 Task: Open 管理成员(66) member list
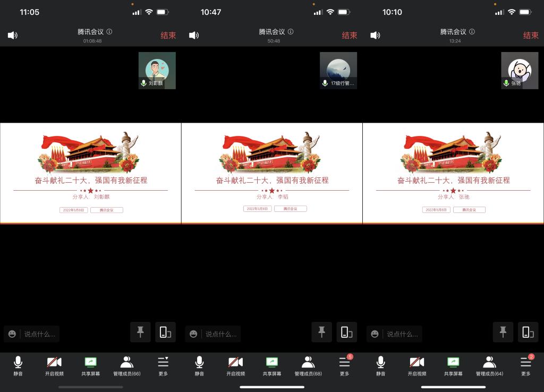click(126, 366)
